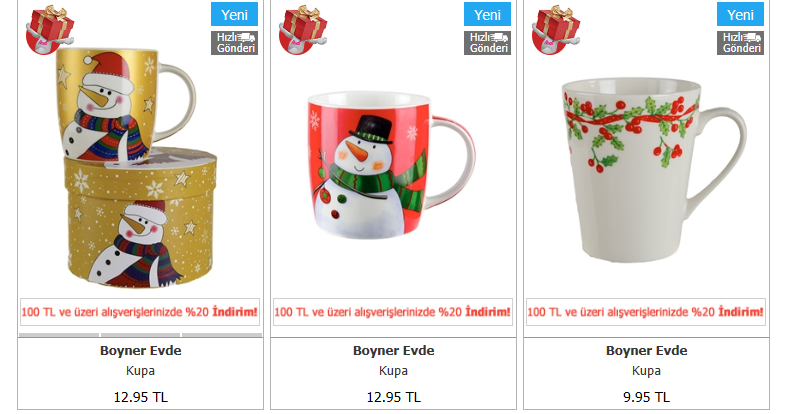This screenshot has width=788, height=414.
Task: Click the gift box icon on gold snowman mug
Action: pyautogui.click(x=50, y=29)
